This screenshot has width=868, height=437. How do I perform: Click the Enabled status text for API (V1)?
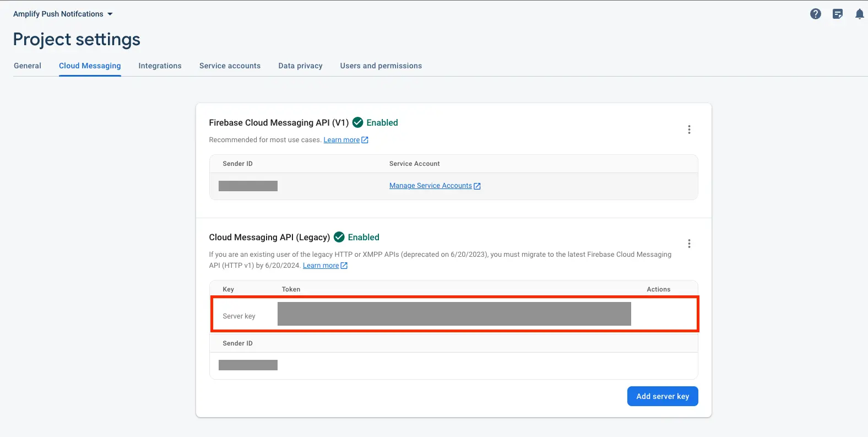pyautogui.click(x=382, y=122)
